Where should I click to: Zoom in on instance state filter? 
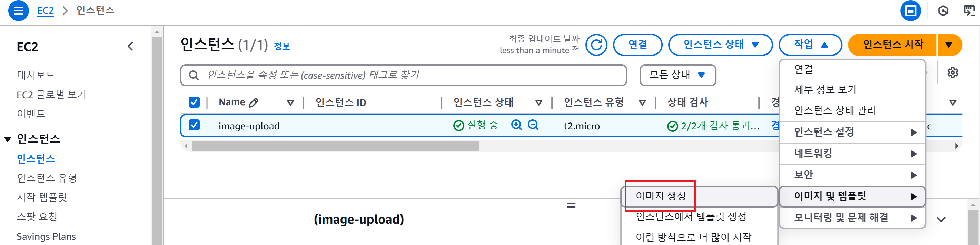(x=516, y=125)
